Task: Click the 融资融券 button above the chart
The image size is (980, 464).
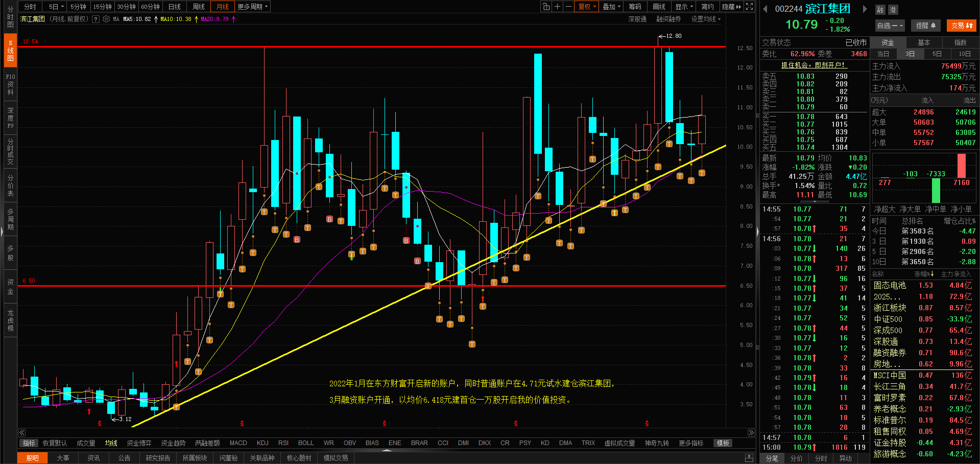Action: click(668, 19)
